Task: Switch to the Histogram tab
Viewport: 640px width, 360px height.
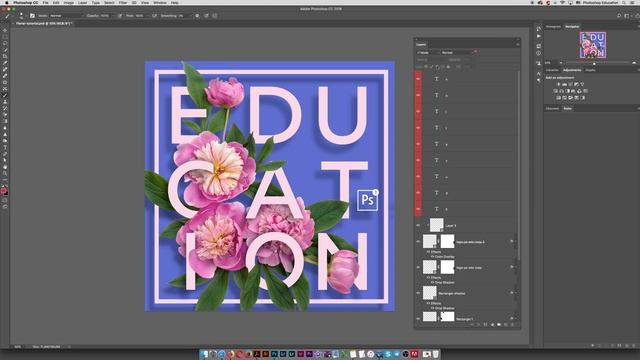Action: click(553, 27)
